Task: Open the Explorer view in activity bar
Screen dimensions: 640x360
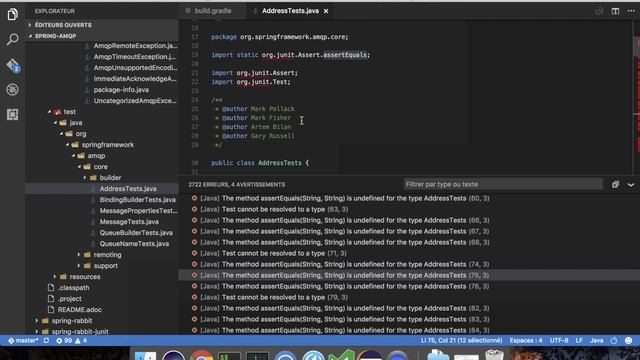Action: pos(13,14)
